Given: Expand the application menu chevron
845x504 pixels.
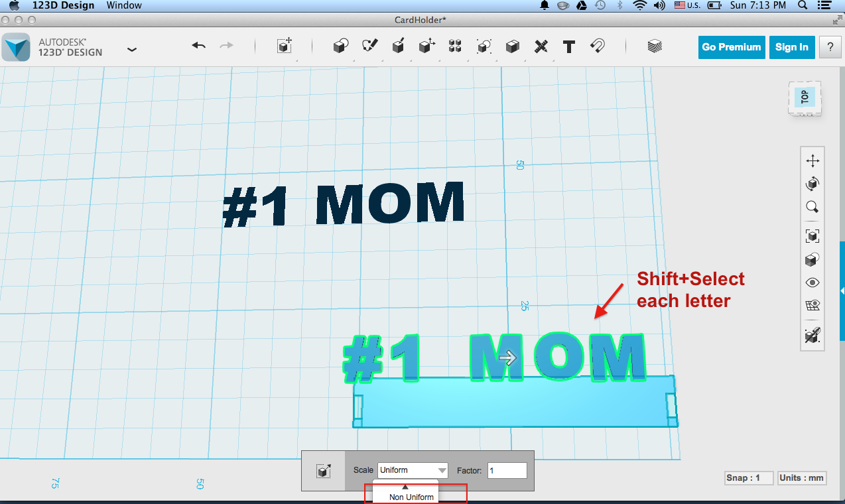Looking at the screenshot, I should click(x=132, y=49).
